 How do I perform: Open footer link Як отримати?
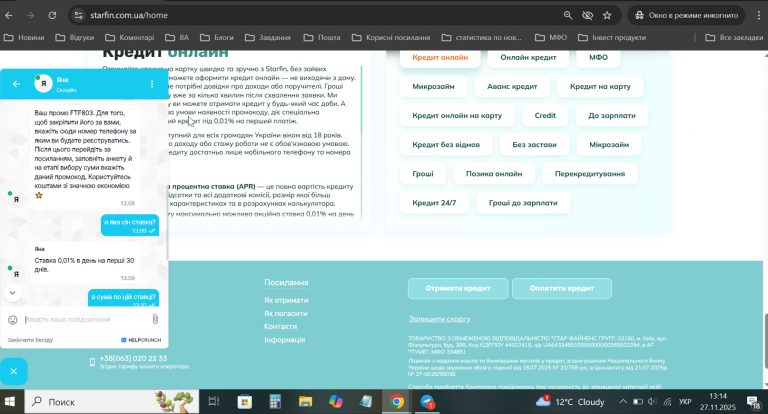[286, 300]
